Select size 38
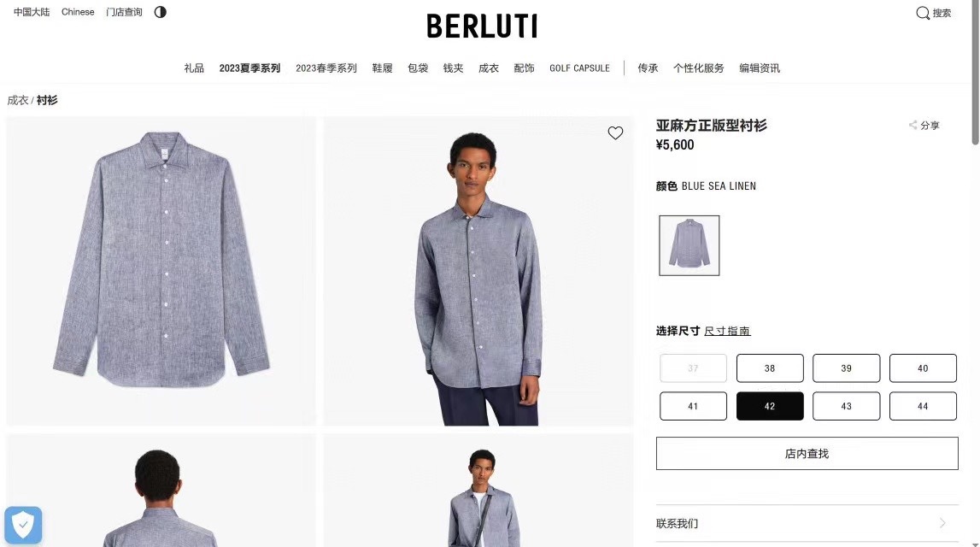 pos(769,368)
